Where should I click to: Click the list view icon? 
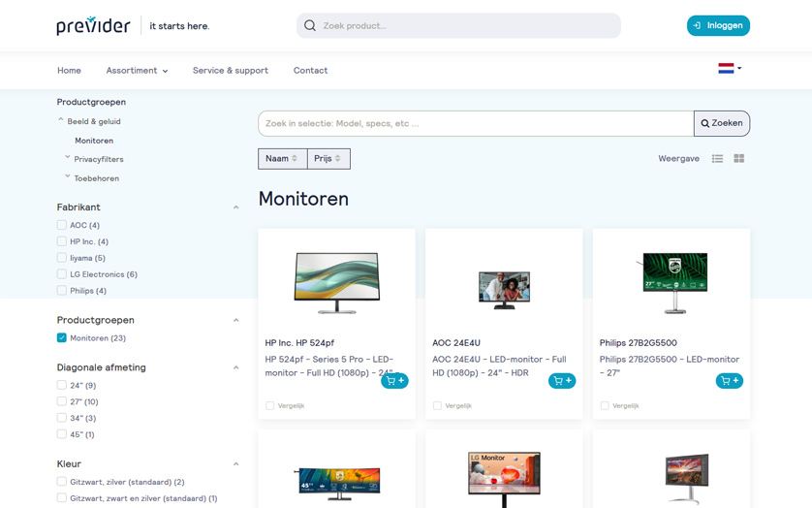(x=717, y=159)
